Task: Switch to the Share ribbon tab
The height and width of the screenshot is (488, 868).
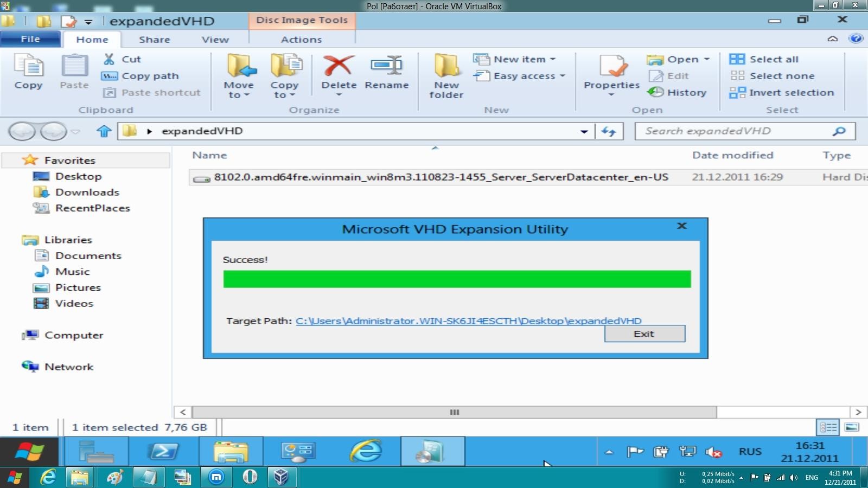Action: [x=155, y=40]
